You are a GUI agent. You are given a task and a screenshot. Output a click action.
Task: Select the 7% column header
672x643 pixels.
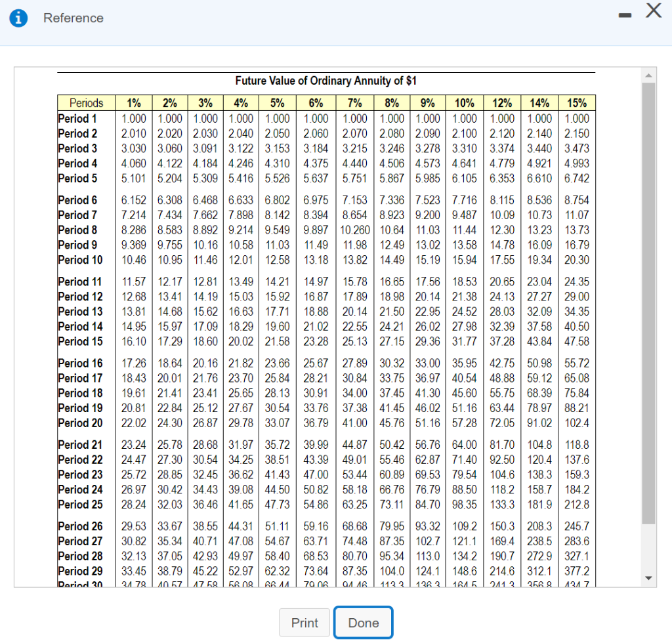click(354, 103)
